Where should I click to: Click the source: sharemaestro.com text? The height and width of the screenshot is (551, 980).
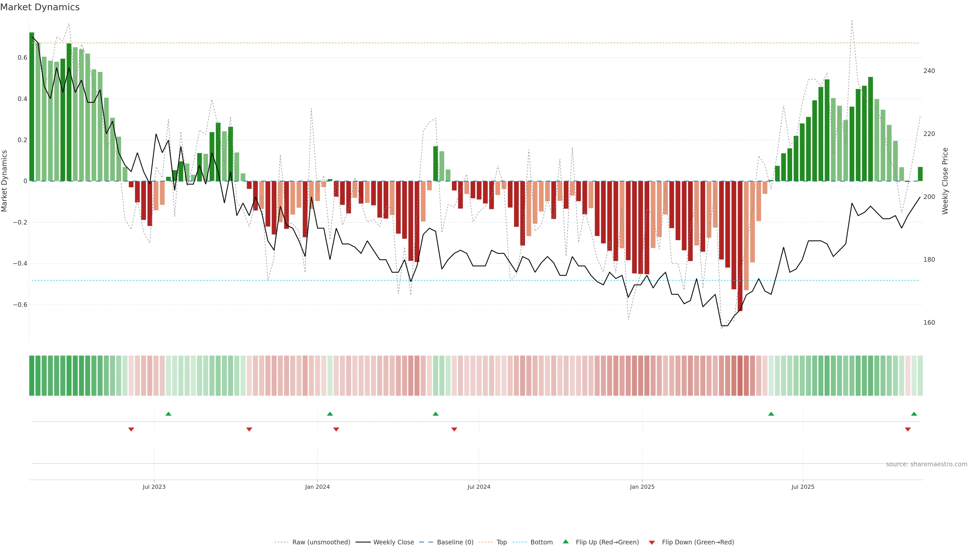coord(926,464)
